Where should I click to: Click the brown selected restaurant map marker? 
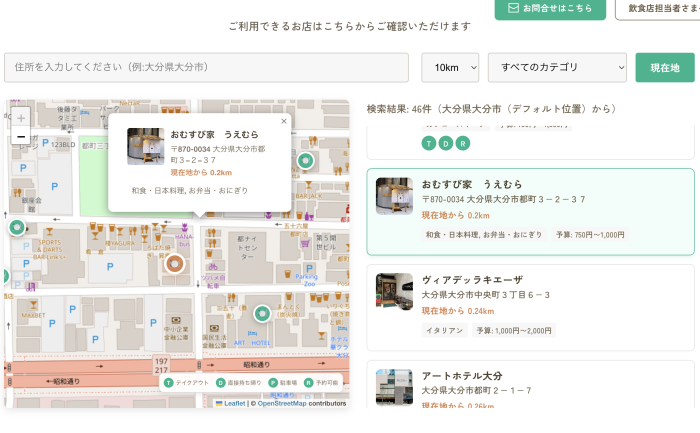coord(174,263)
